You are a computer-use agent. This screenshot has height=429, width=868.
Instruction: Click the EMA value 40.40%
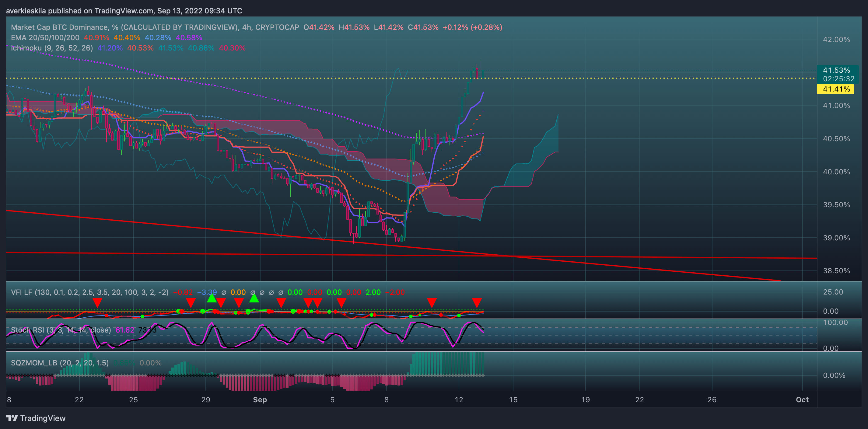(127, 38)
